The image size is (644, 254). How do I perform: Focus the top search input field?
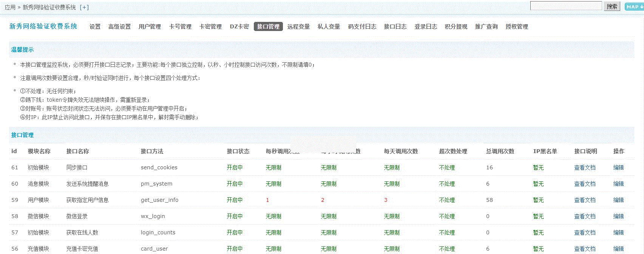[x=565, y=6]
